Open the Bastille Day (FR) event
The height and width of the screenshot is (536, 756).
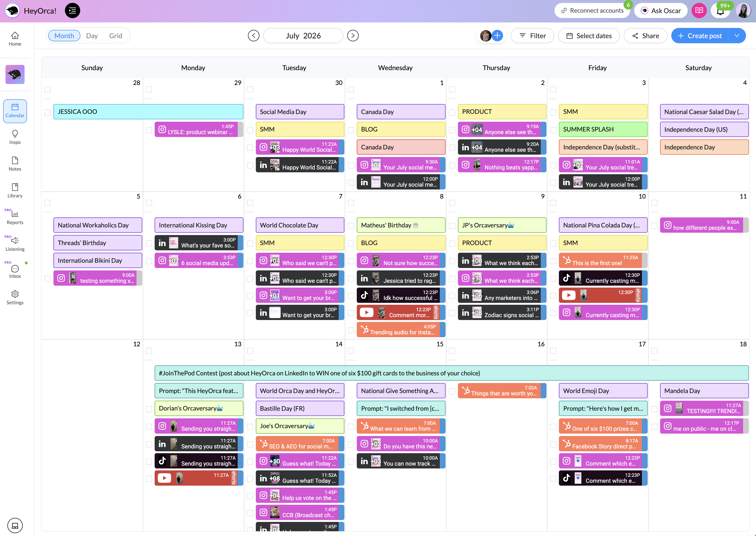pos(300,408)
